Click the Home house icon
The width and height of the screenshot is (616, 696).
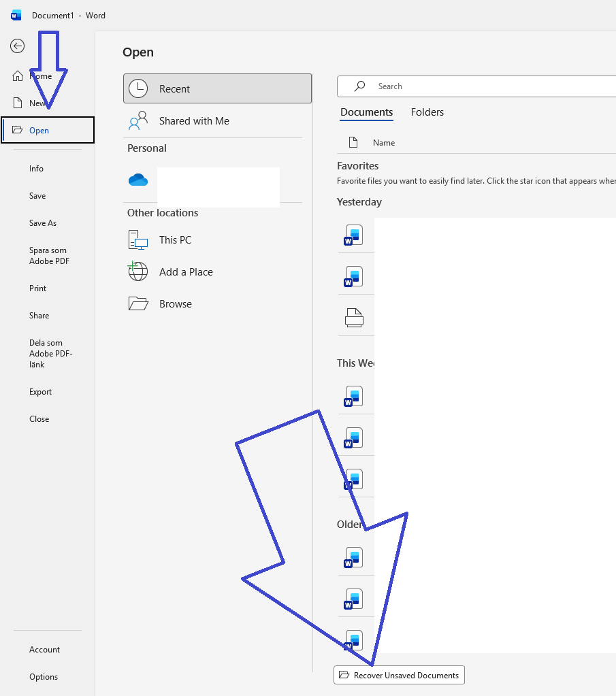coord(17,76)
